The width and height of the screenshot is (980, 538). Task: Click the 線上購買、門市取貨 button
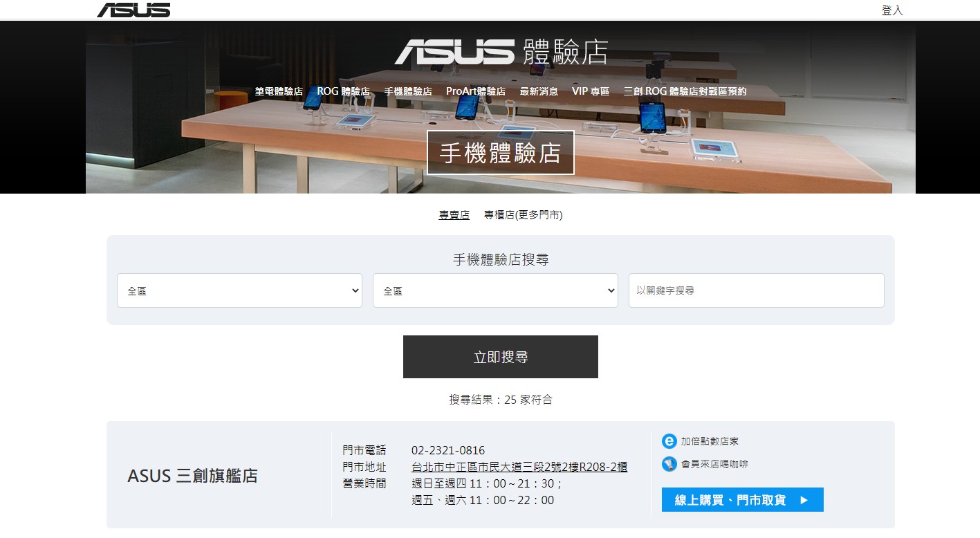coord(742,500)
